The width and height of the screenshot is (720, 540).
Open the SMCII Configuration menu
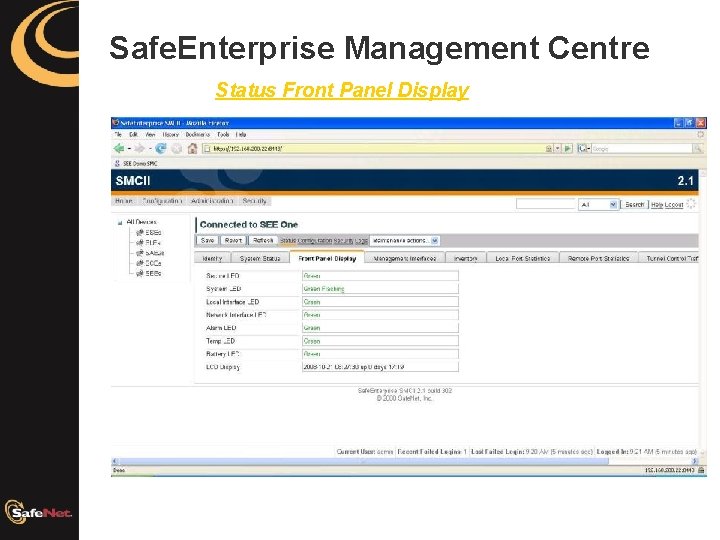[162, 201]
